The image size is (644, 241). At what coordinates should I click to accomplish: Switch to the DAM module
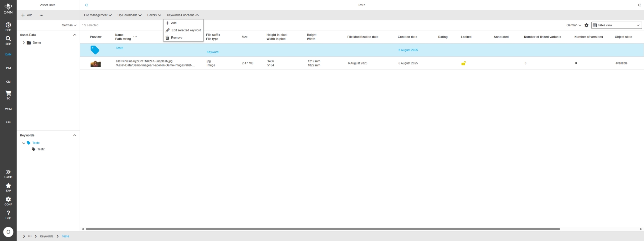8,54
